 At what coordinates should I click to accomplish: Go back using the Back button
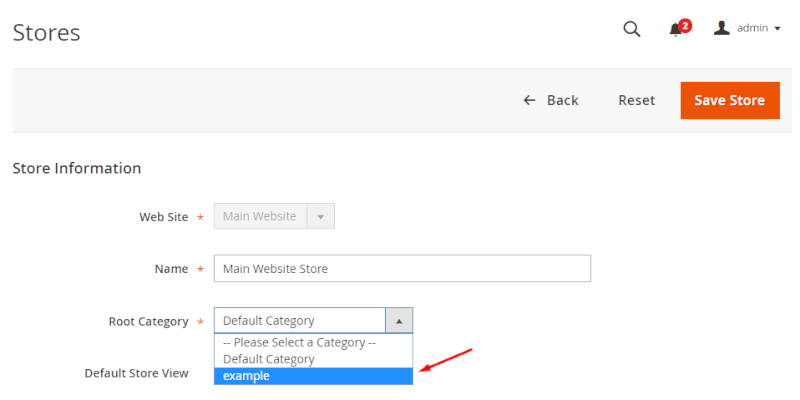[551, 100]
